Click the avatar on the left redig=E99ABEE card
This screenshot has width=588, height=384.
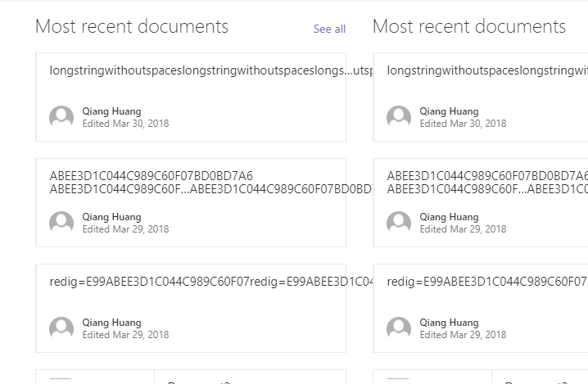(x=61, y=328)
